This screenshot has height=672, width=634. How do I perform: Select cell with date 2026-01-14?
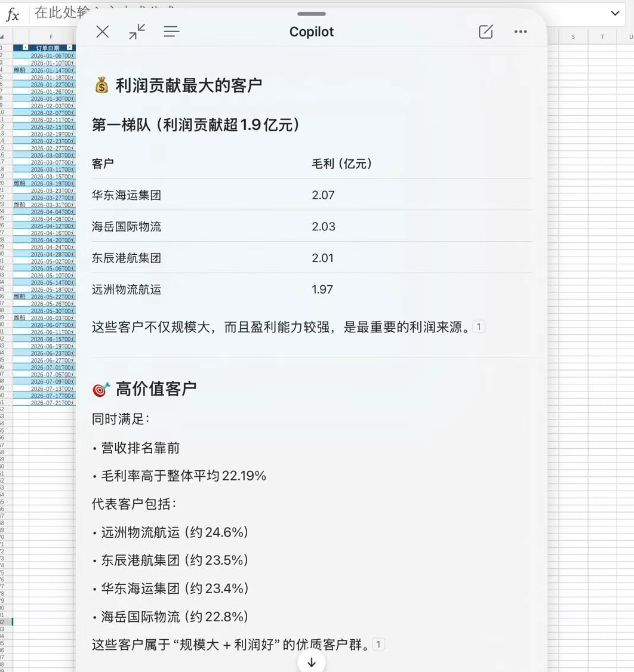(53, 70)
